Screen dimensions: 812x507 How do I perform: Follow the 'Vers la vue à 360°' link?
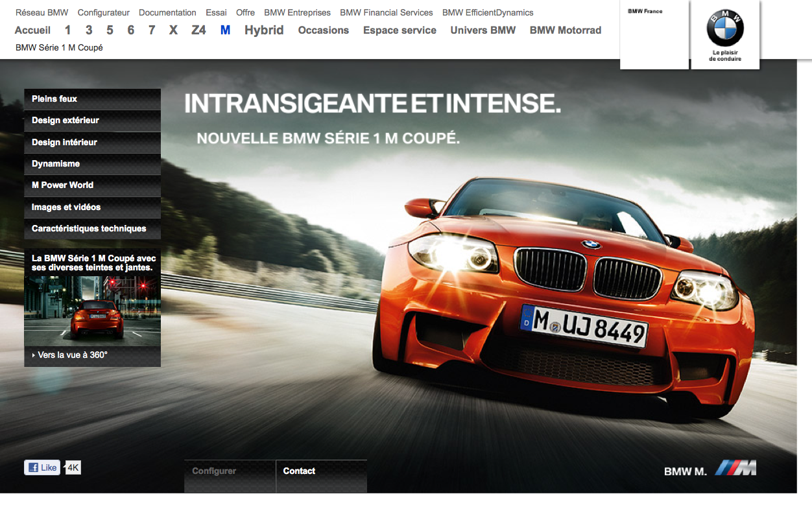click(72, 355)
